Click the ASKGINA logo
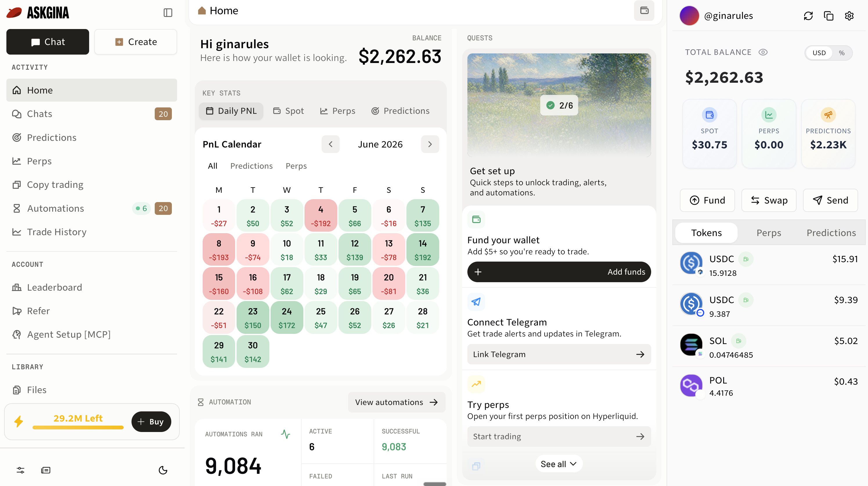Screen dimensions: 868x486 (38, 13)
